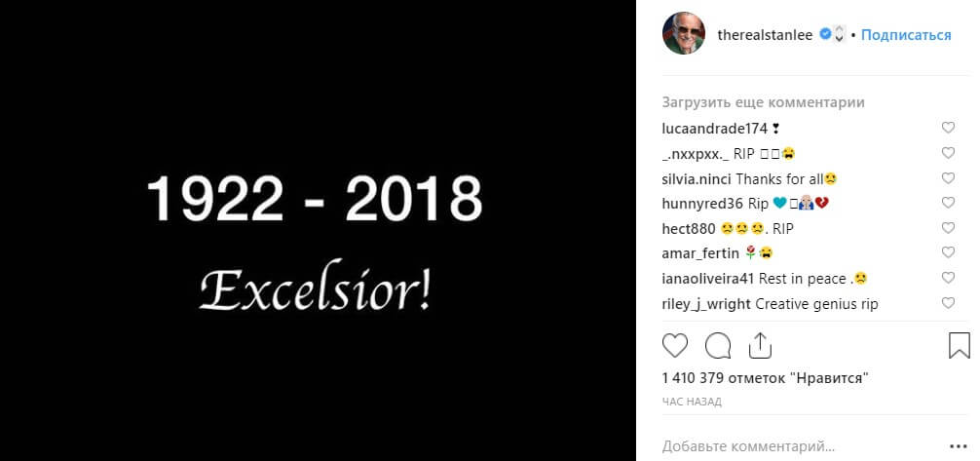Viewport: 980px width, 461px height.
Task: Like riley_j_wright's comment heart
Action: 948,303
